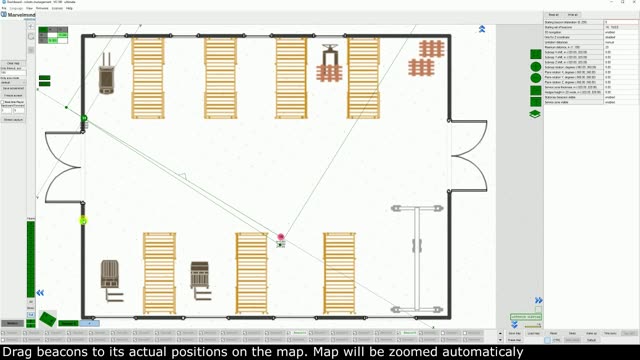Open the View menu
The image size is (640, 360).
29,8
